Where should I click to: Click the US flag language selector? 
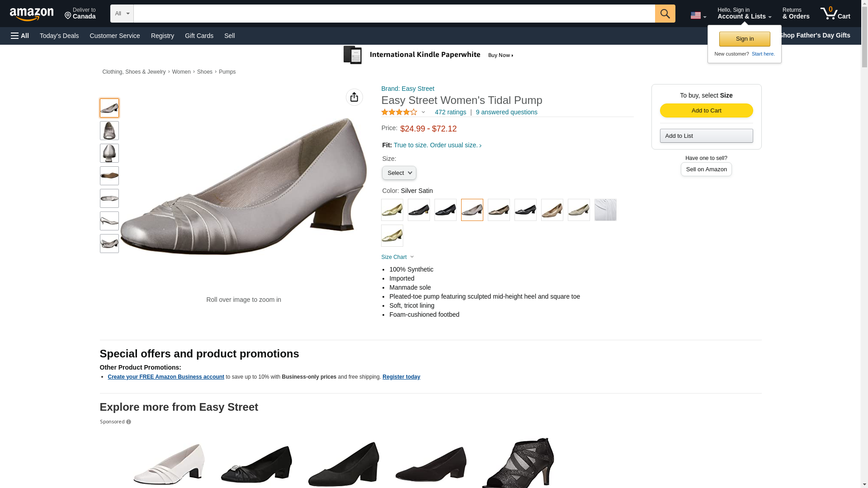click(x=698, y=15)
